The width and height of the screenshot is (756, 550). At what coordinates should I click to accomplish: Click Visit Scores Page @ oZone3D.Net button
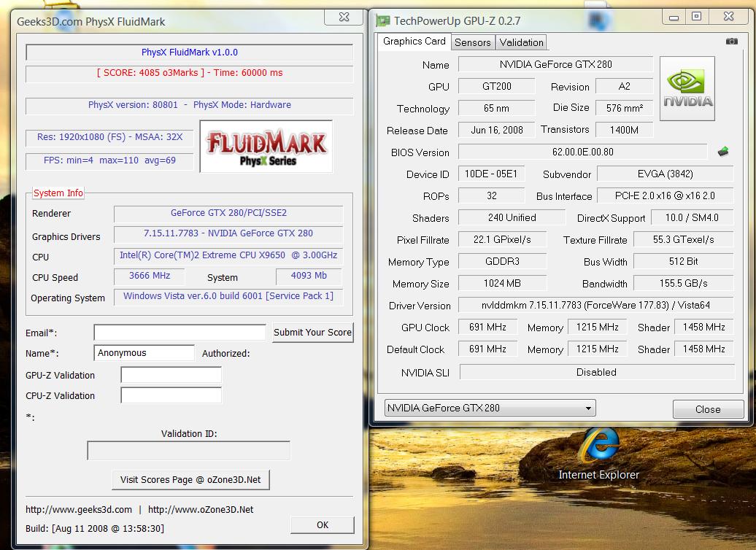tap(190, 480)
